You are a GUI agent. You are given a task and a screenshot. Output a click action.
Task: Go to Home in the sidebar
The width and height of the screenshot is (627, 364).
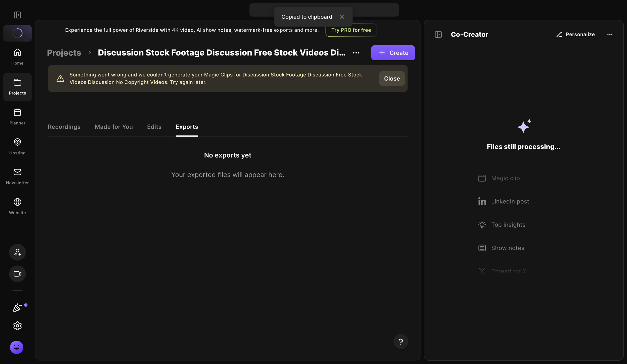(18, 57)
